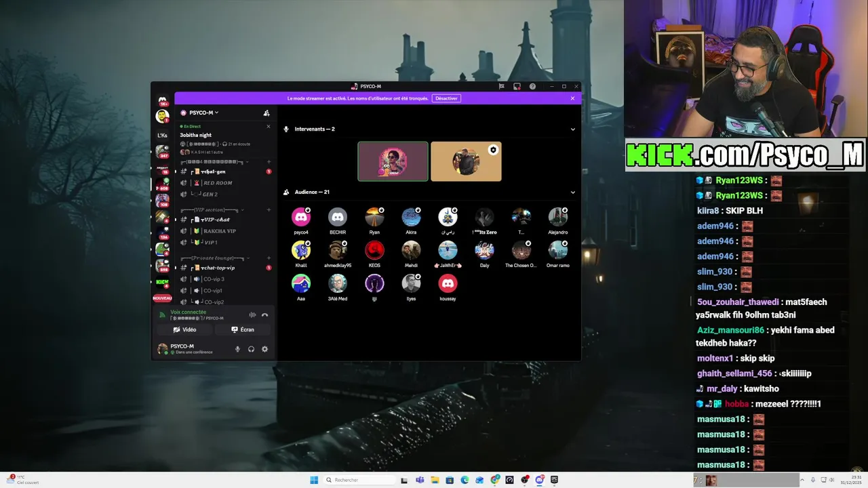The image size is (868, 488).
Task: Open Ryan audience member avatar
Action: [374, 217]
